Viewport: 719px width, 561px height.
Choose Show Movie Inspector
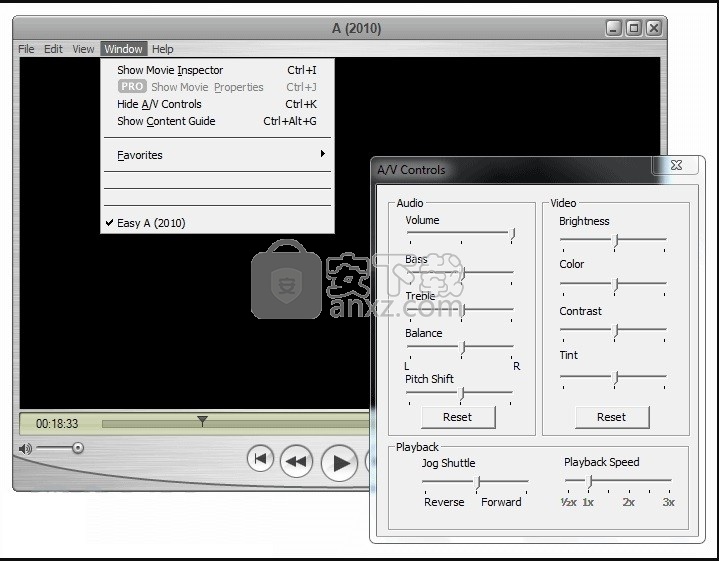tap(217, 70)
